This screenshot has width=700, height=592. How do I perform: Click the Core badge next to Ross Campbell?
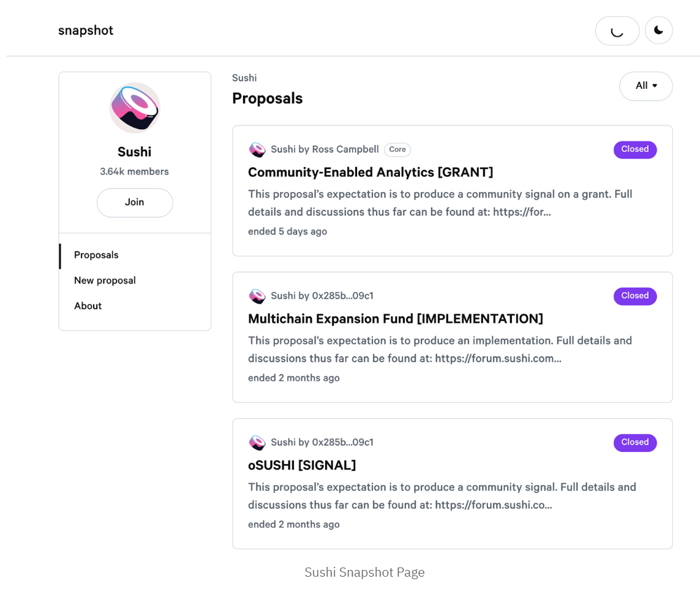(397, 149)
